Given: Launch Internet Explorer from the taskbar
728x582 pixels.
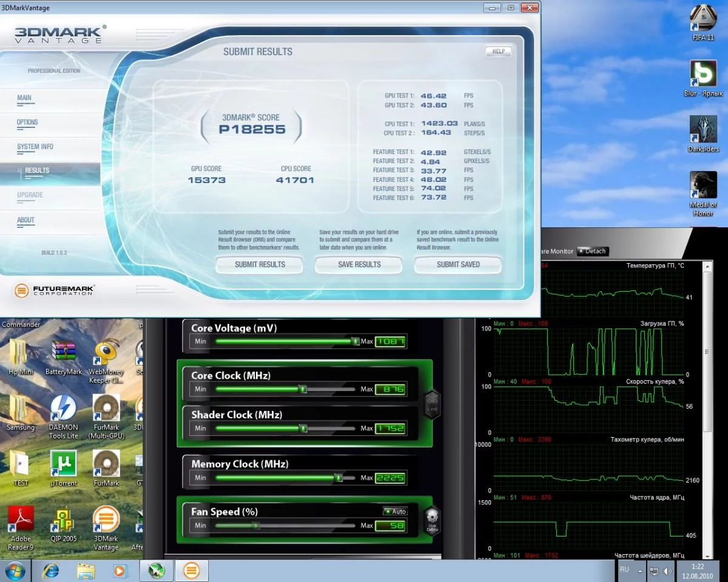Looking at the screenshot, I should (x=51, y=570).
